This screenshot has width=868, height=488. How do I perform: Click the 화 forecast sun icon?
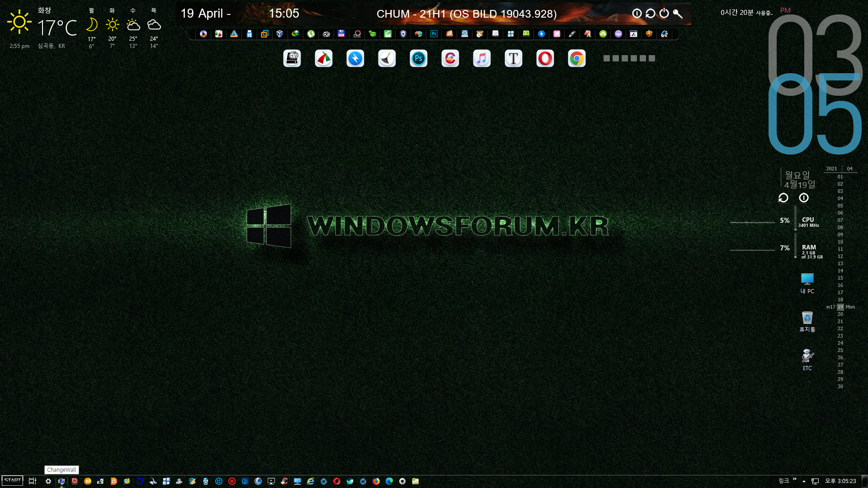pos(112,24)
